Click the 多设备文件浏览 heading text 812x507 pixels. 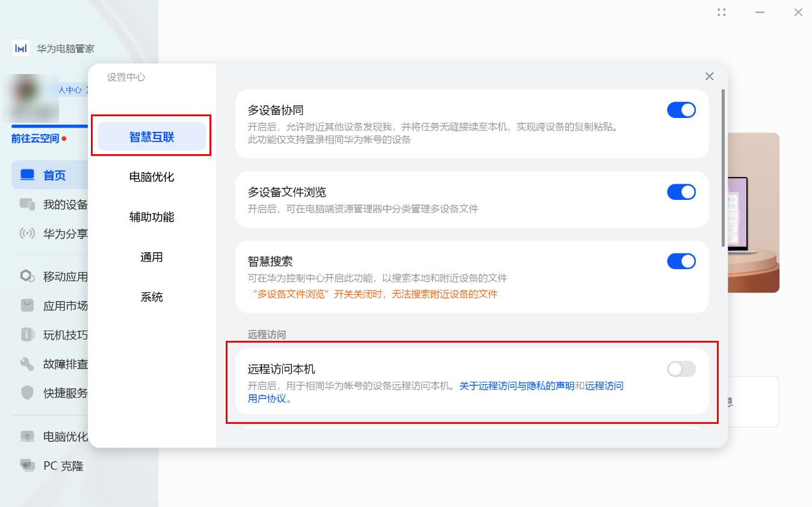(x=287, y=192)
